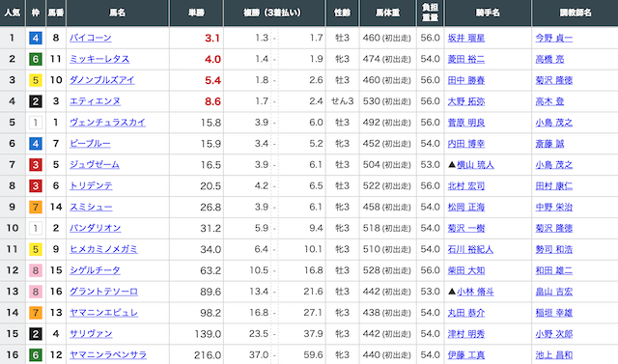
Task: View jockey 丸田 恭介 profile
Action: point(466,313)
